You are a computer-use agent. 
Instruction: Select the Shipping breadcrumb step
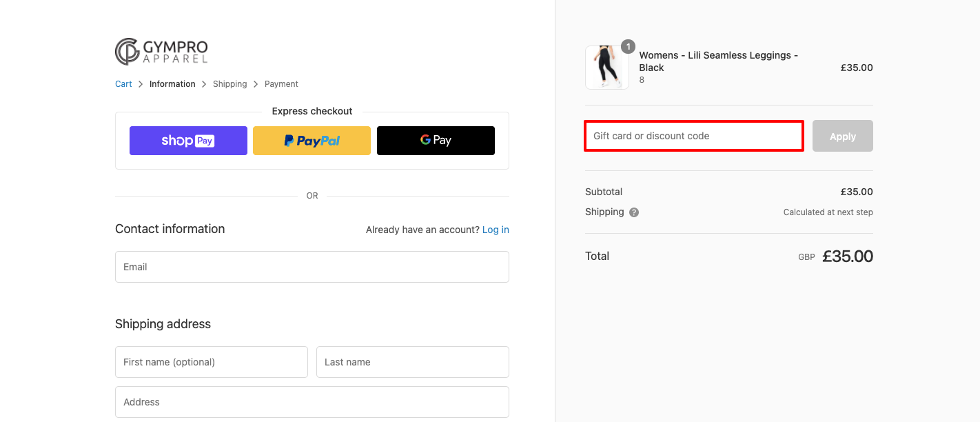229,83
